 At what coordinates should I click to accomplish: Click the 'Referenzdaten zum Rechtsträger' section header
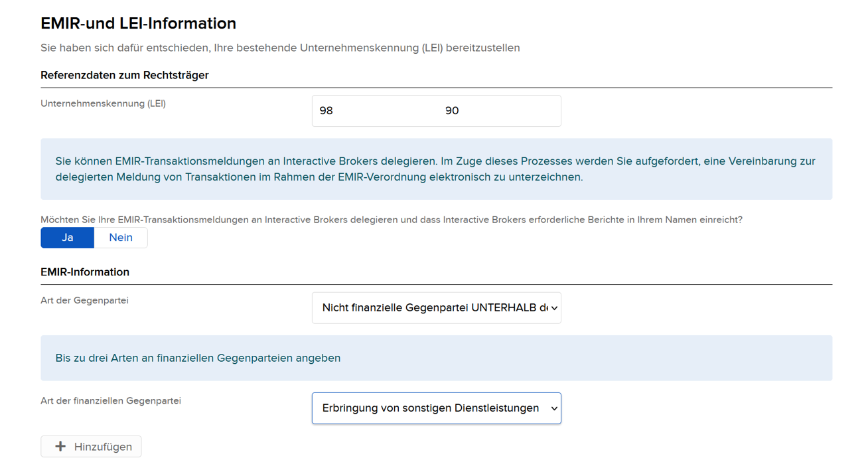[x=124, y=75]
